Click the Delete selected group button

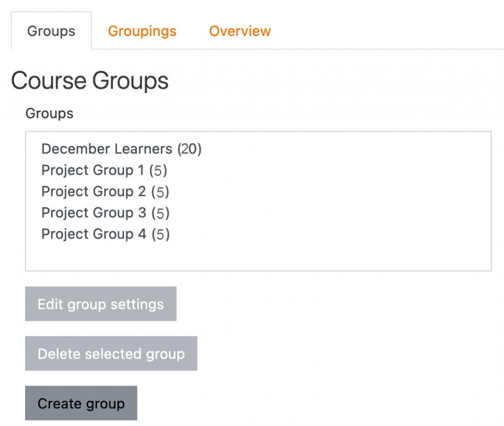(x=111, y=354)
